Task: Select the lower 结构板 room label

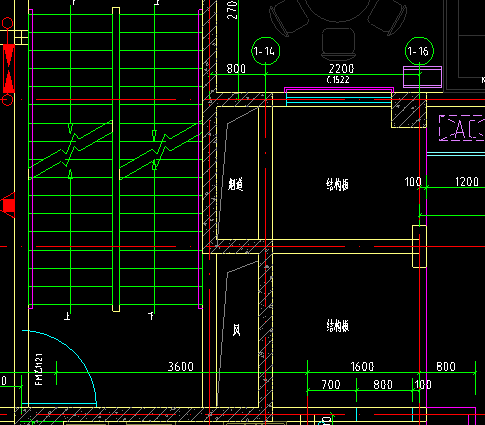Action: (x=338, y=326)
